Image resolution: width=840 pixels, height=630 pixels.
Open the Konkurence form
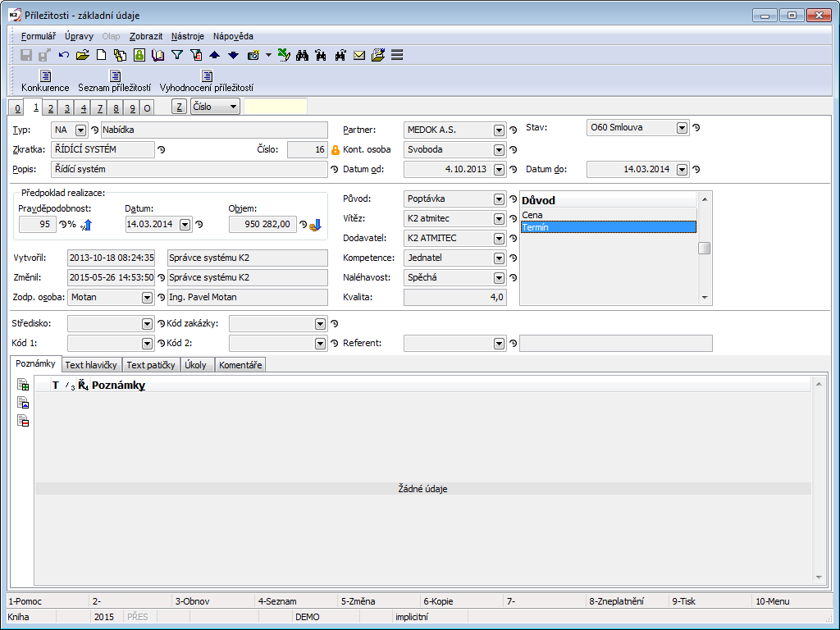coord(45,81)
